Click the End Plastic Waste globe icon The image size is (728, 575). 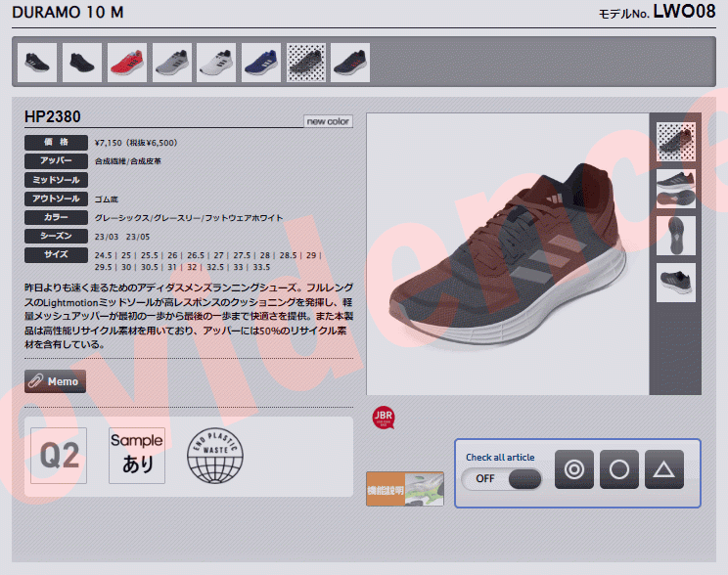point(214,456)
